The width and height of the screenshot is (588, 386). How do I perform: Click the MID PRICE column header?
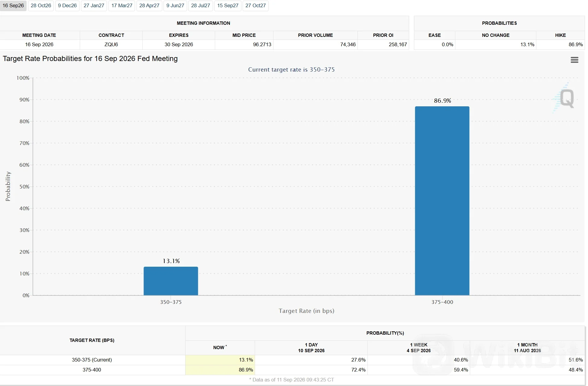tap(244, 35)
